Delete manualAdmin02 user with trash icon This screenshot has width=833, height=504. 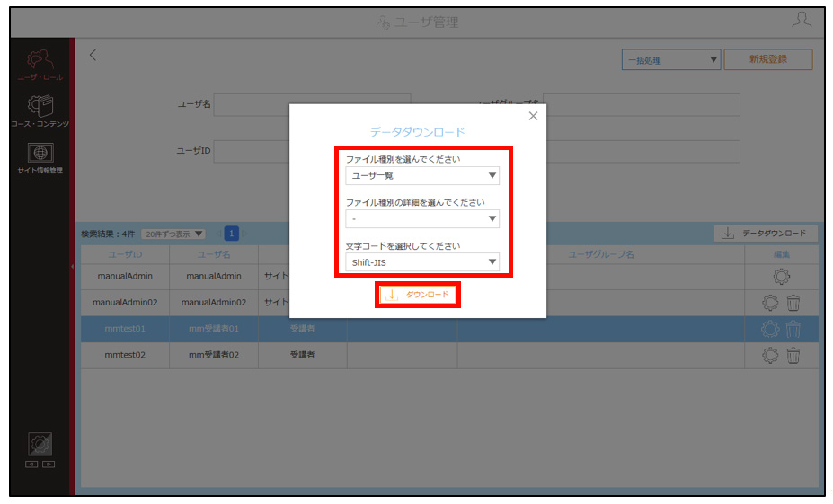[x=793, y=303]
